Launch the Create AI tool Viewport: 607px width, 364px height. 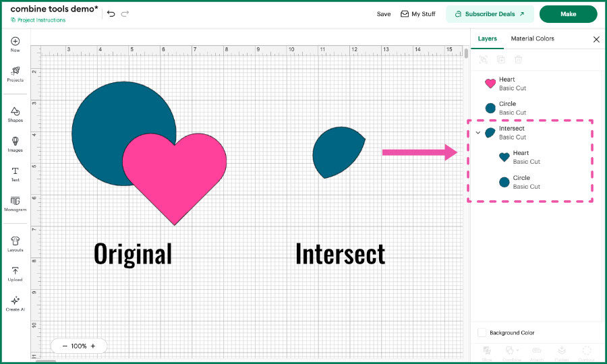point(15,303)
